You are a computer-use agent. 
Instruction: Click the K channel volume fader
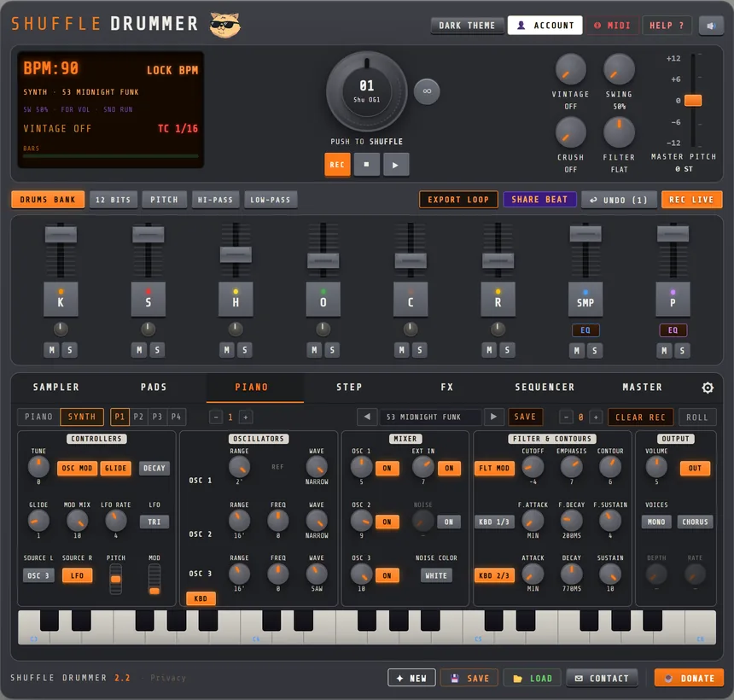tap(61, 235)
